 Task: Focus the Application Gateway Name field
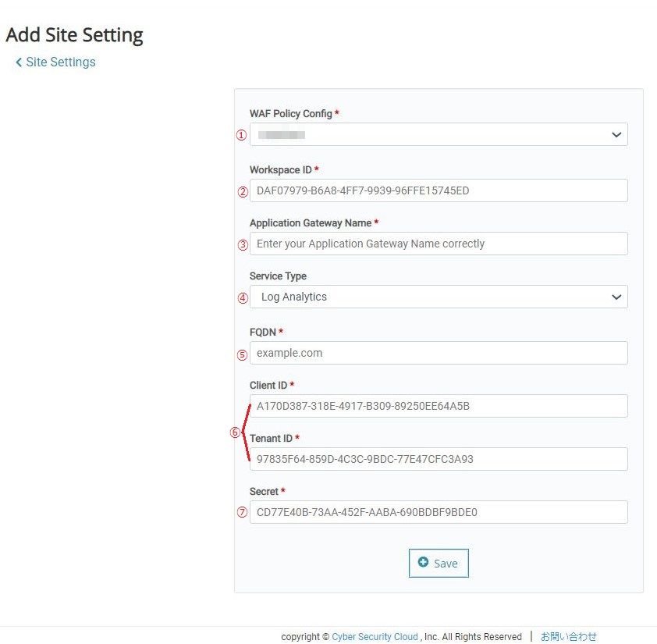click(x=439, y=244)
